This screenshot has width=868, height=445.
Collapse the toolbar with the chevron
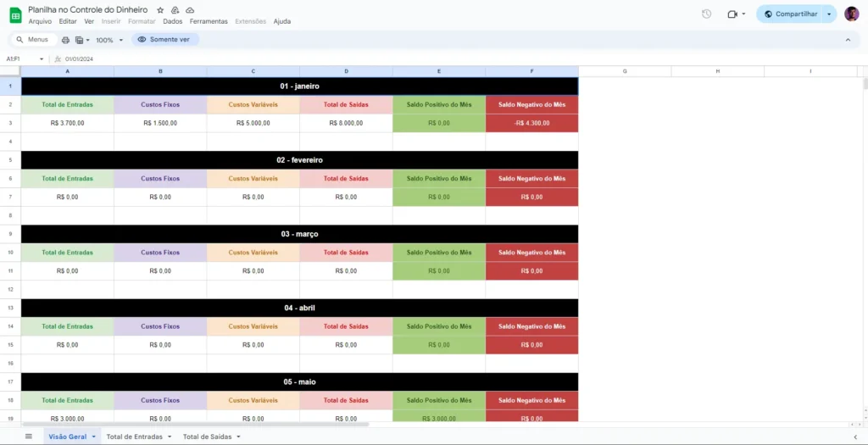coord(848,40)
